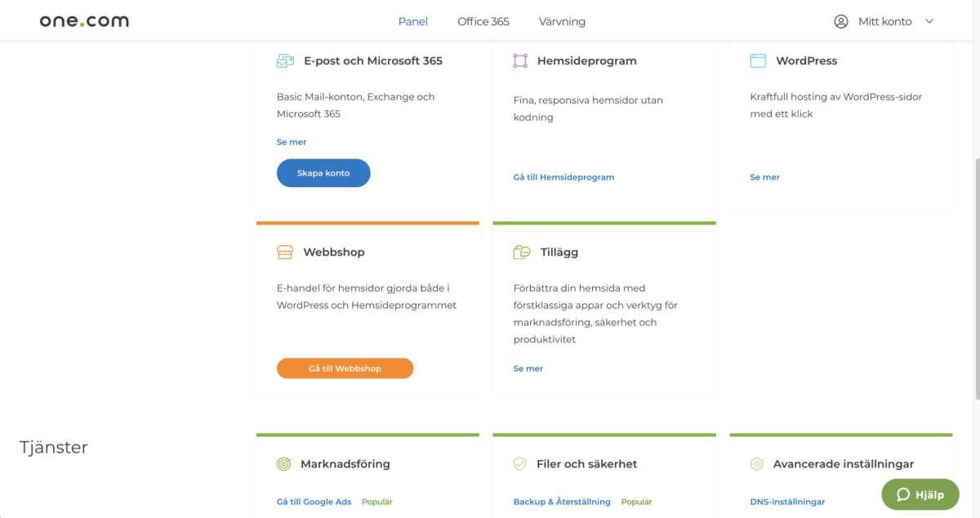Screen dimensions: 980x518
Task: Open the Hjälp chat button
Action: pos(920,494)
